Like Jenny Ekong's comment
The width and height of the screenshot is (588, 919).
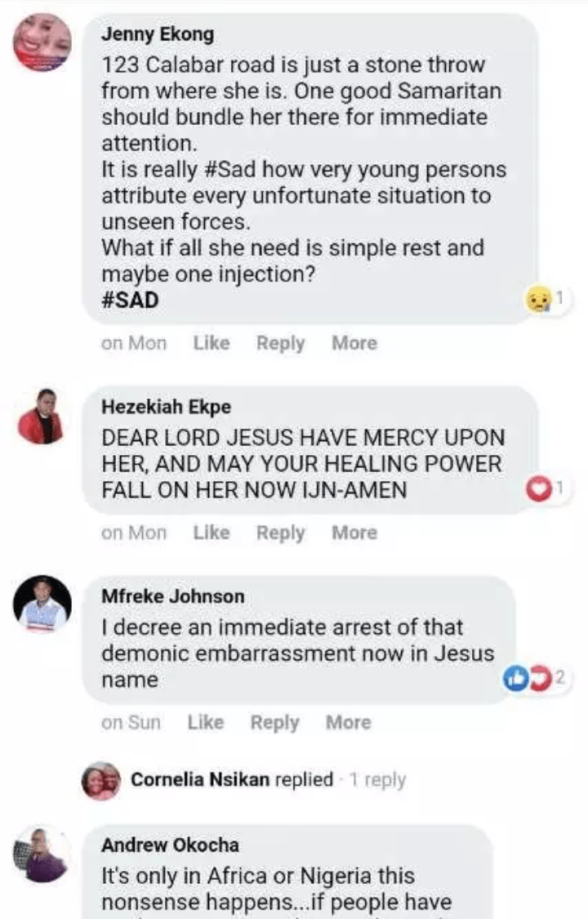[x=212, y=344]
